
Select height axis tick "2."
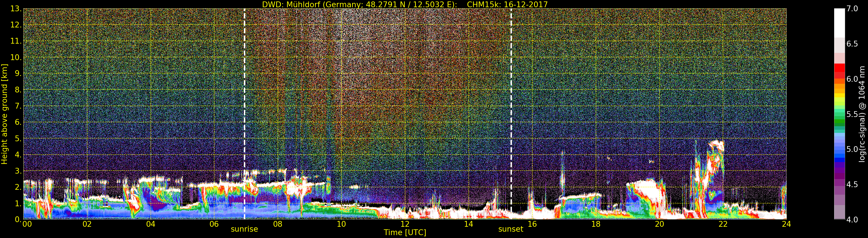tap(18, 187)
